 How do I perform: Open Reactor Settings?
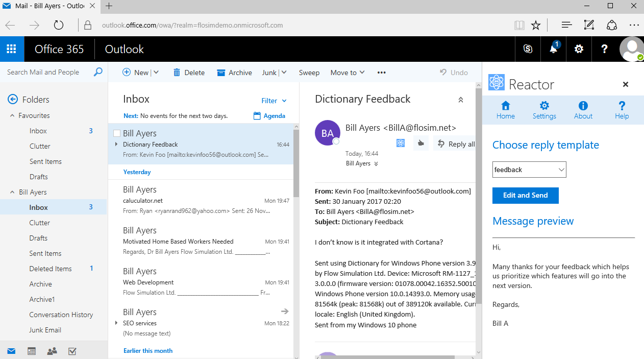coord(544,110)
